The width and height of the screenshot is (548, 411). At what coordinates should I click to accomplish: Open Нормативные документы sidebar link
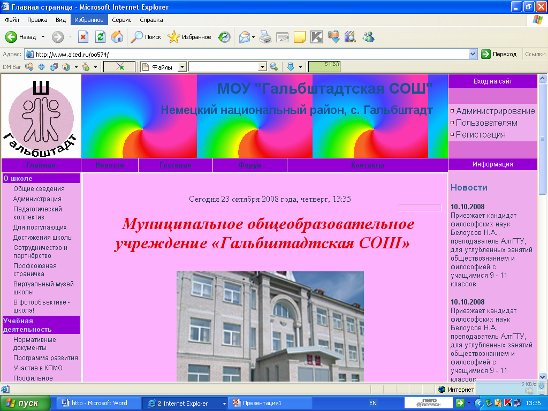35,344
